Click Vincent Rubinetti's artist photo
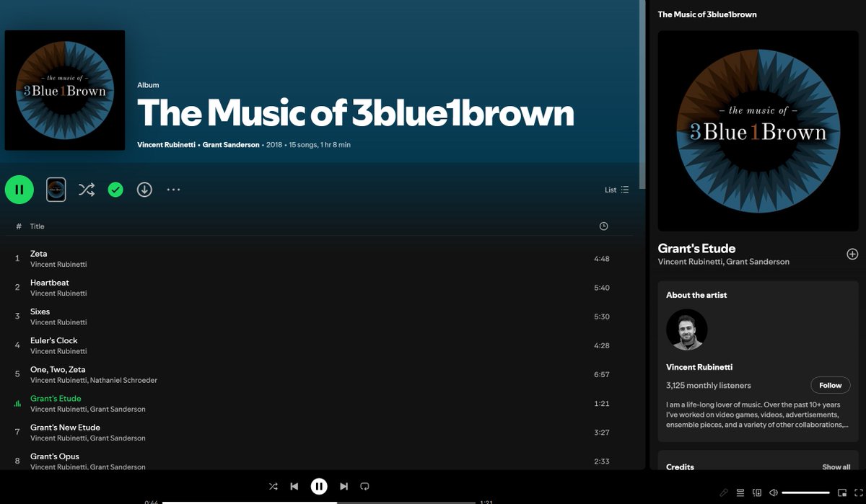Image resolution: width=866 pixels, height=504 pixels. point(687,330)
